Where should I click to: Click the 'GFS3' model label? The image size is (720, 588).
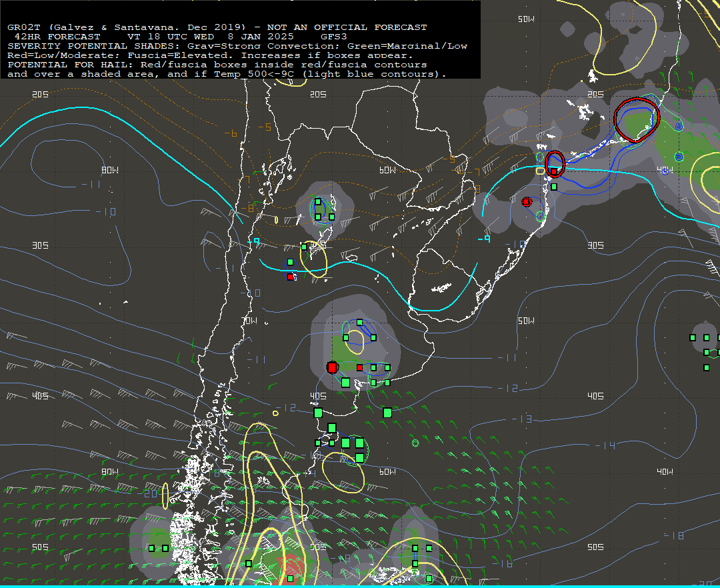click(334, 37)
